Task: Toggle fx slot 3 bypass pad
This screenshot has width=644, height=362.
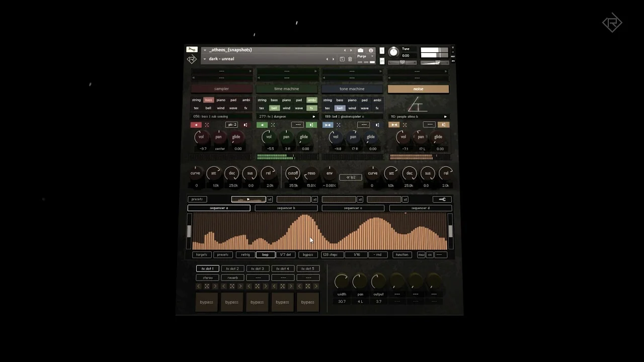Action: click(257, 302)
